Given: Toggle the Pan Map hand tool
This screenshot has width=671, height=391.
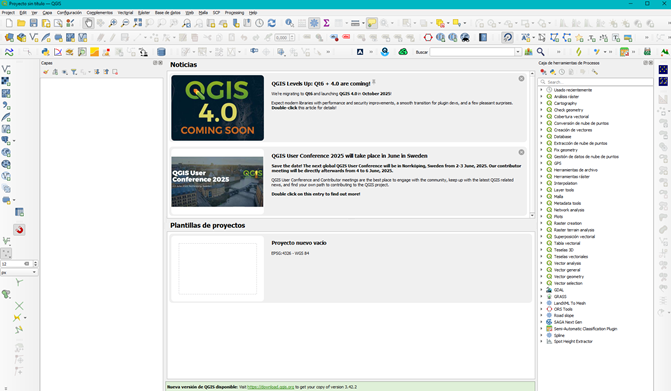Looking at the screenshot, I should point(88,23).
